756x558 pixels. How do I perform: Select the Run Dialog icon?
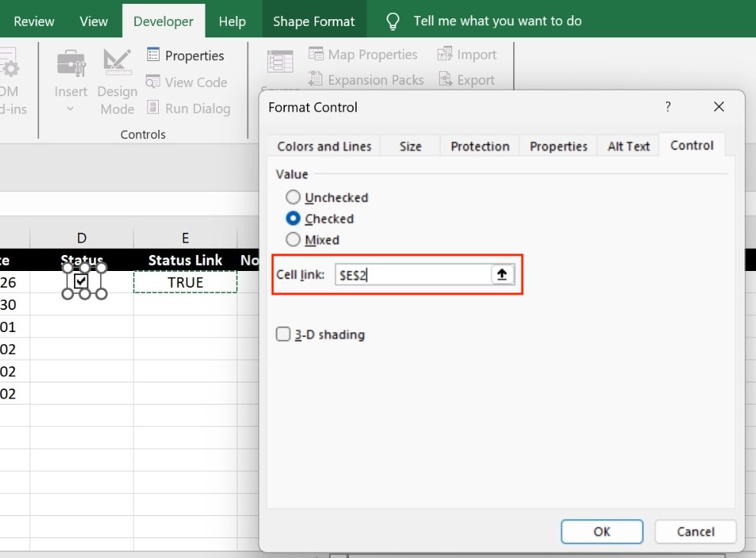pyautogui.click(x=188, y=108)
